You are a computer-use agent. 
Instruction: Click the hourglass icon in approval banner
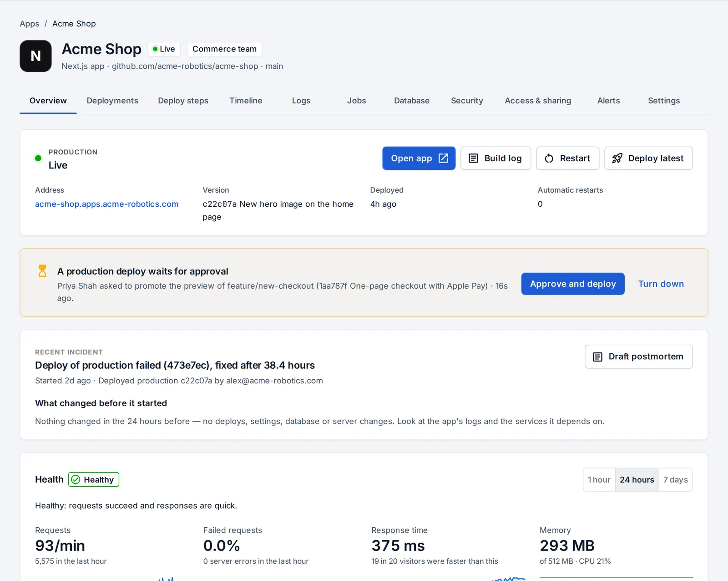pos(42,271)
